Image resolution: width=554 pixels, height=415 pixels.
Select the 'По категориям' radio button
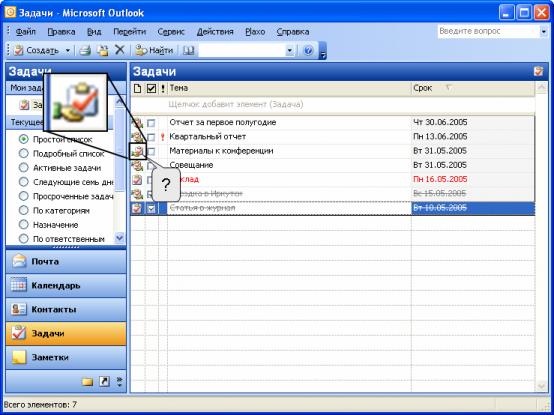[x=23, y=211]
